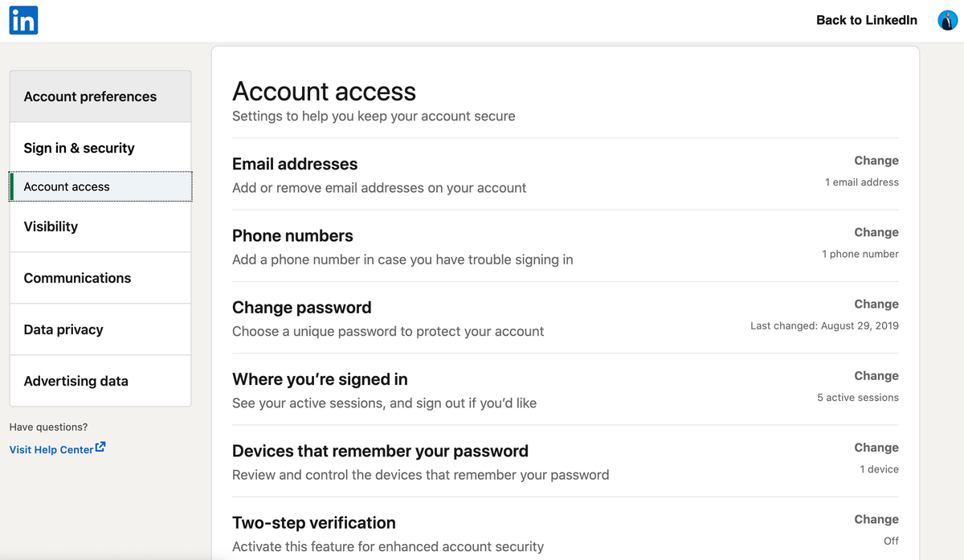Open the Data privacy section
The image size is (964, 560).
click(100, 329)
